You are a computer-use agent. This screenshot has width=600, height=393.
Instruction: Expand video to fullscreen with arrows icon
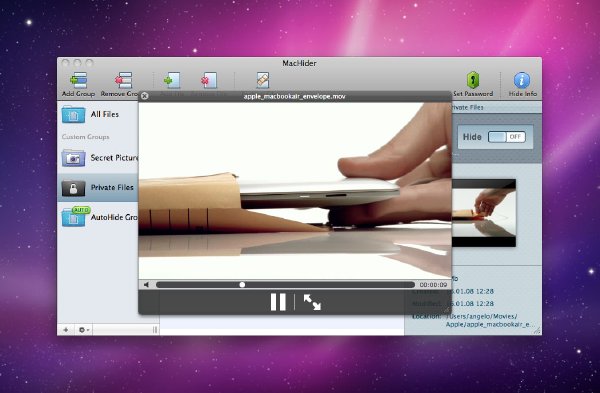click(x=312, y=302)
